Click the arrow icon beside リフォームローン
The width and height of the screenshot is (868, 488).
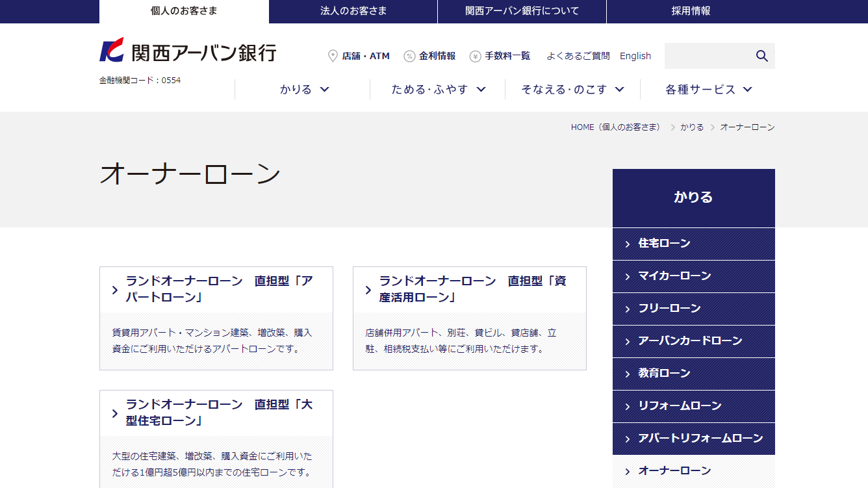(628, 407)
